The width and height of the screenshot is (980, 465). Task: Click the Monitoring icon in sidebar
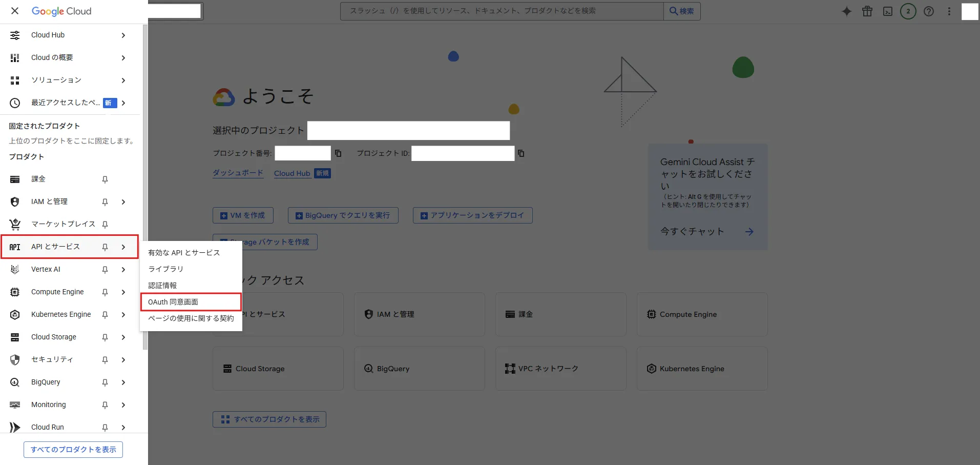15,405
